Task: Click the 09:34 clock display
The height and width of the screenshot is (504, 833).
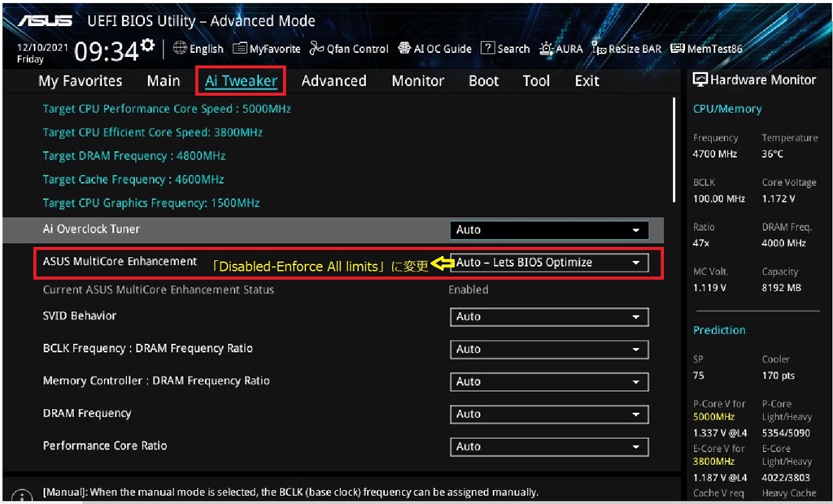Action: 107,51
